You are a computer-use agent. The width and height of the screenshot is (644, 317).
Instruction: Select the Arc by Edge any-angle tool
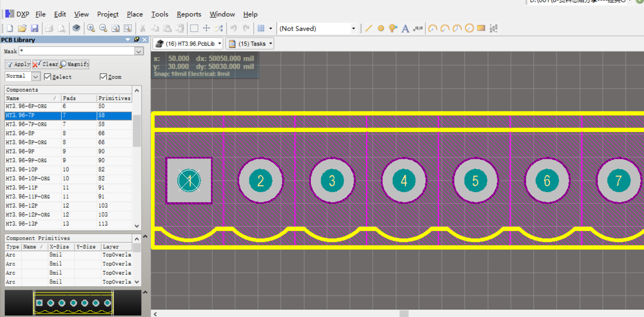(457, 28)
